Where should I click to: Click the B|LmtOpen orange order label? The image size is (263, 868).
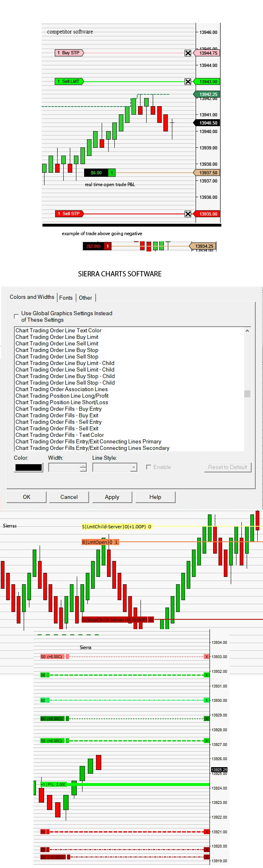click(x=100, y=542)
